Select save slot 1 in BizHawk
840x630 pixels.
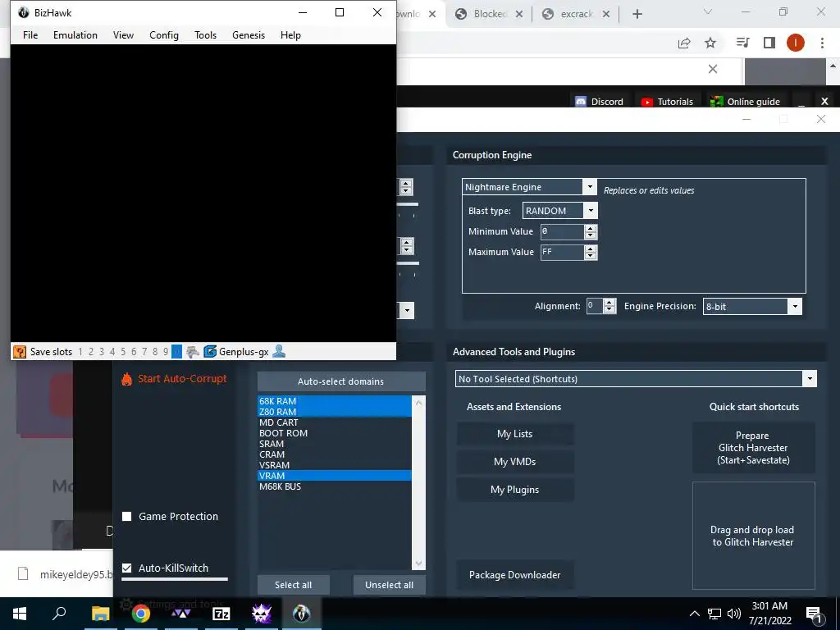tap(80, 352)
